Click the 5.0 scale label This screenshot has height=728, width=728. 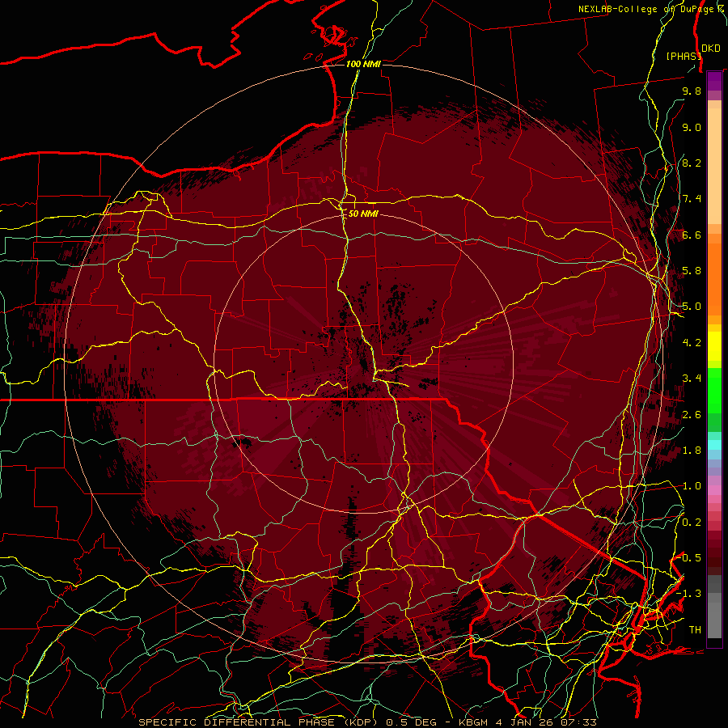692,307
